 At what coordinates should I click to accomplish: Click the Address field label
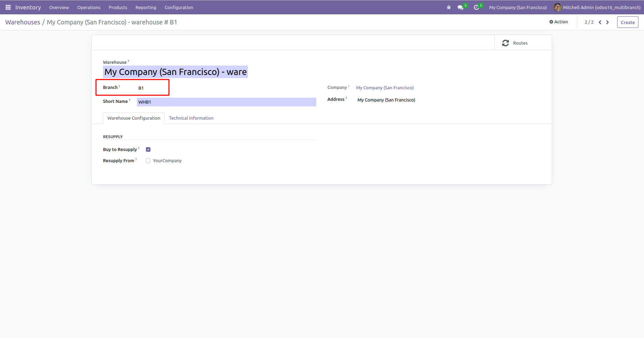tap(336, 99)
